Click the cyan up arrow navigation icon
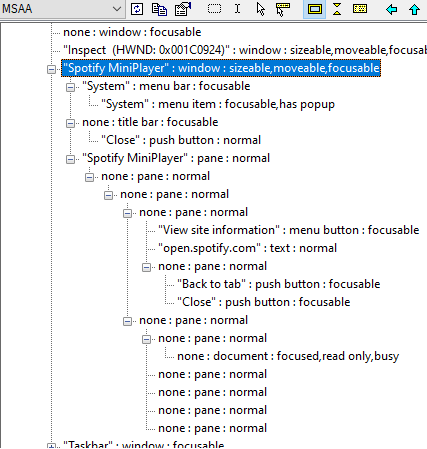427x449 pixels. pyautogui.click(x=414, y=9)
